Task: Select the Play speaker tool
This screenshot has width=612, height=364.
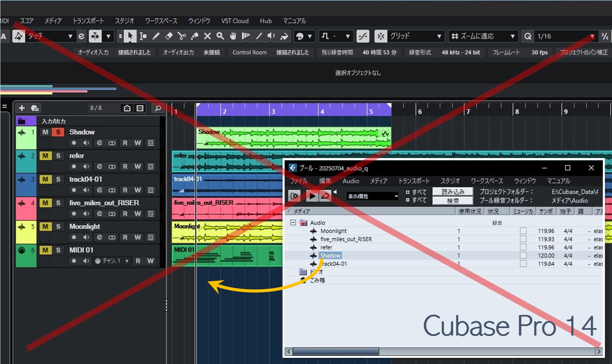Action: [271, 36]
